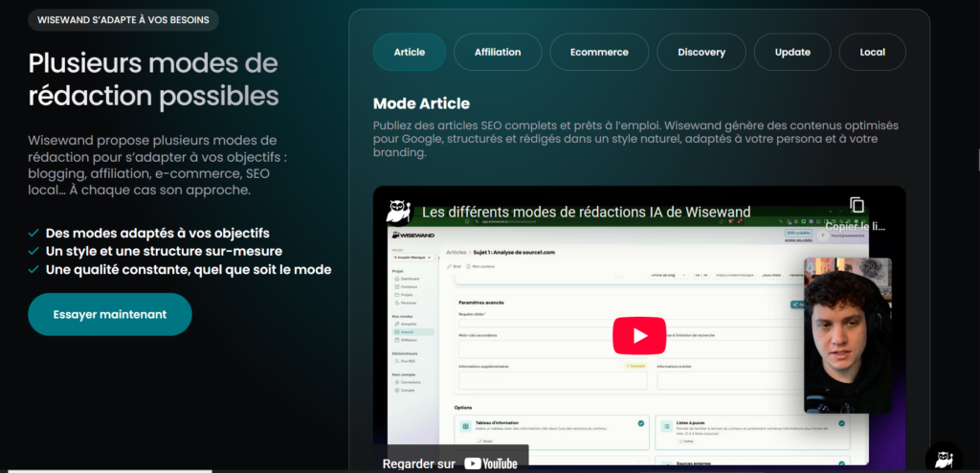The image size is (980, 473).
Task: Switch to the Update mode tab
Action: pos(792,52)
